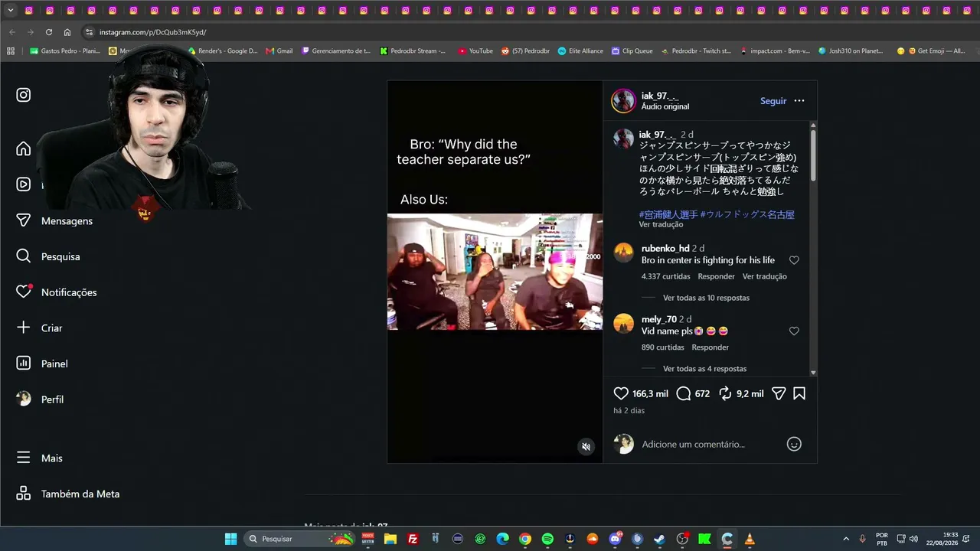The height and width of the screenshot is (551, 980).
Task: Expand Ver todas as 4 respostas
Action: tap(704, 369)
